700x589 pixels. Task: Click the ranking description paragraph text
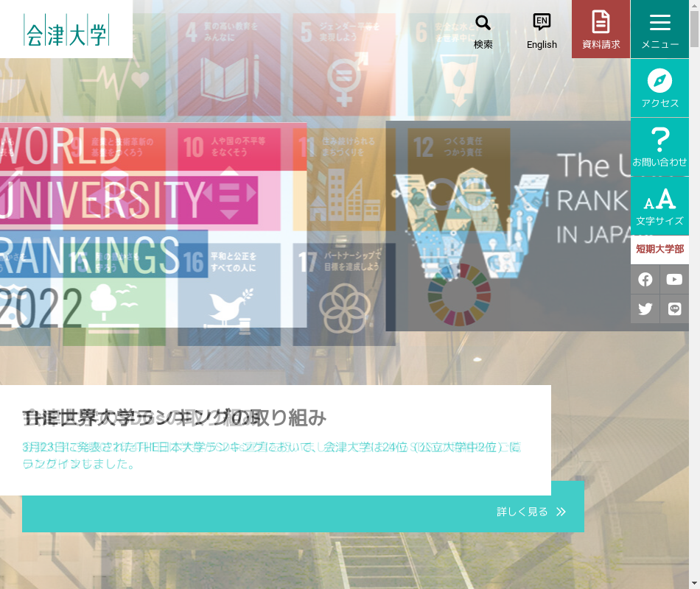[x=271, y=455]
